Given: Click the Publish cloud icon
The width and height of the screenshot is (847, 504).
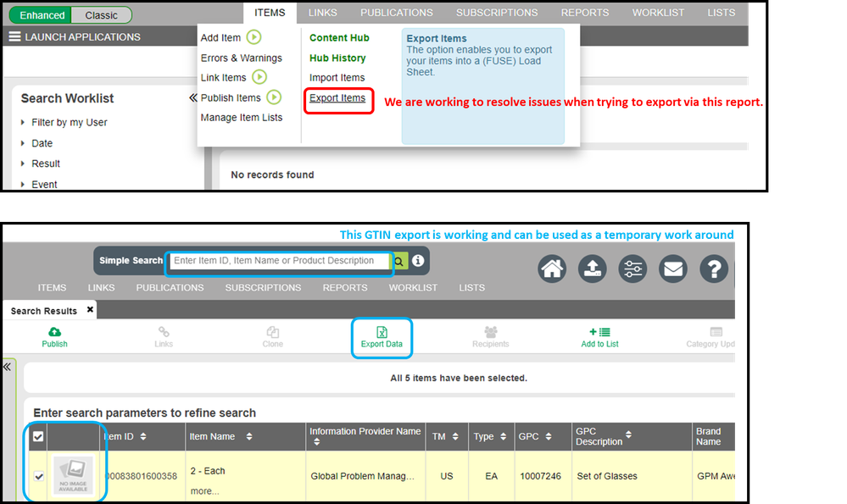Looking at the screenshot, I should pyautogui.click(x=54, y=333).
